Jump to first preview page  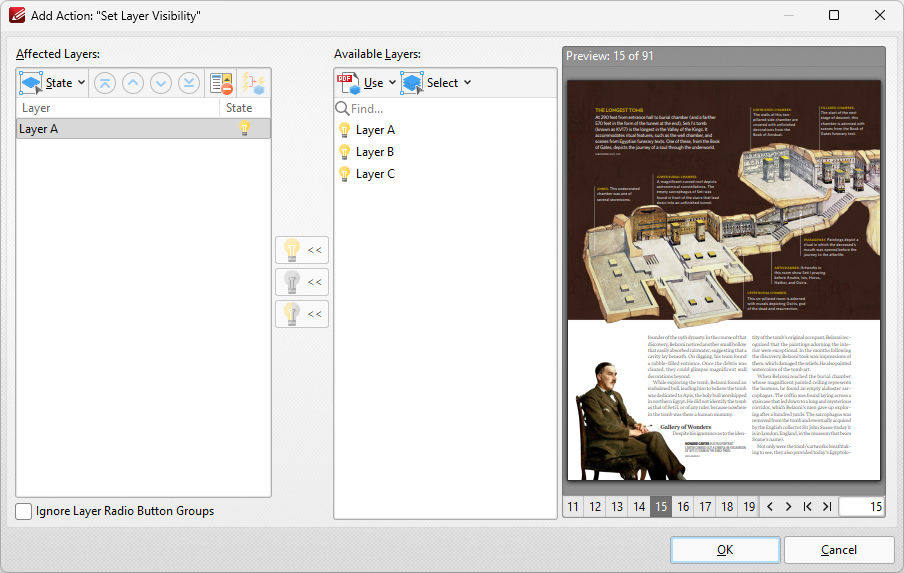(807, 507)
